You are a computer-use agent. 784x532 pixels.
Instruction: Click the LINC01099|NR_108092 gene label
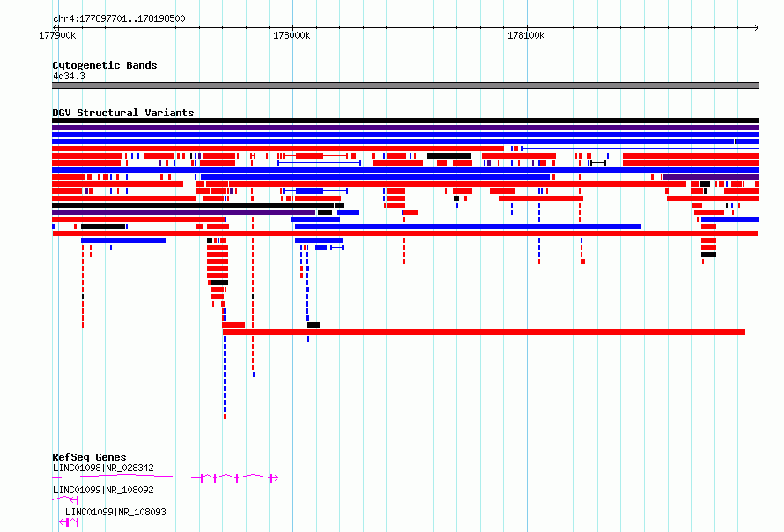click(x=103, y=490)
